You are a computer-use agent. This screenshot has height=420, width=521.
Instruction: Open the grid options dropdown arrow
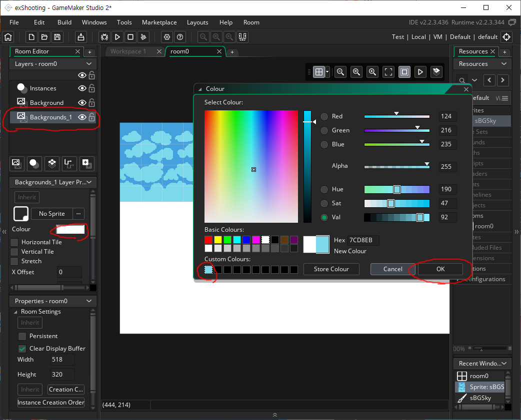pyautogui.click(x=327, y=72)
